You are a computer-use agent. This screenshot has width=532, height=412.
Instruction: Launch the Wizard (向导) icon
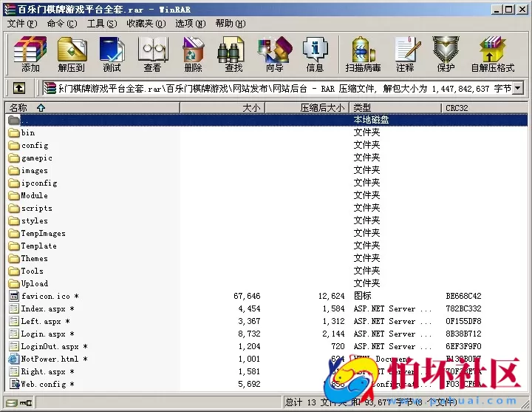(274, 54)
